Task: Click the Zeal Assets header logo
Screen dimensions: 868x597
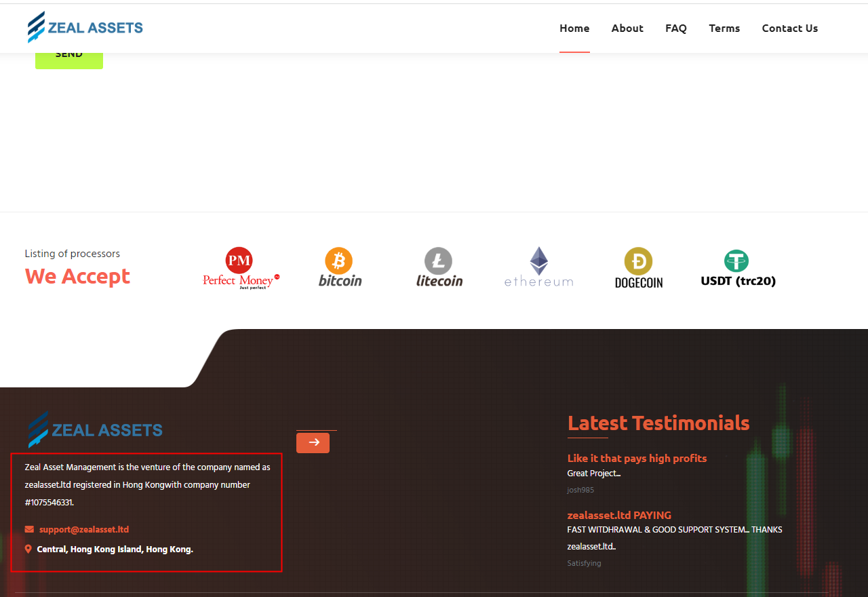Action: click(x=85, y=28)
